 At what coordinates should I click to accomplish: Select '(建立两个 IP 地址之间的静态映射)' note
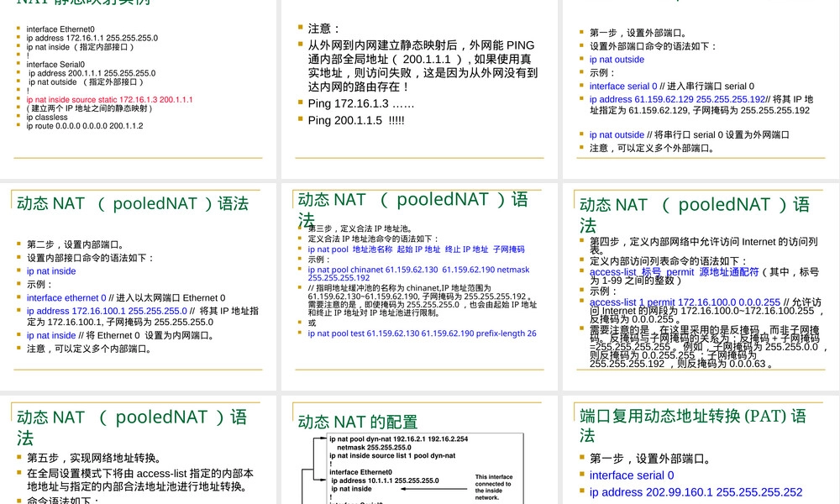[x=90, y=108]
